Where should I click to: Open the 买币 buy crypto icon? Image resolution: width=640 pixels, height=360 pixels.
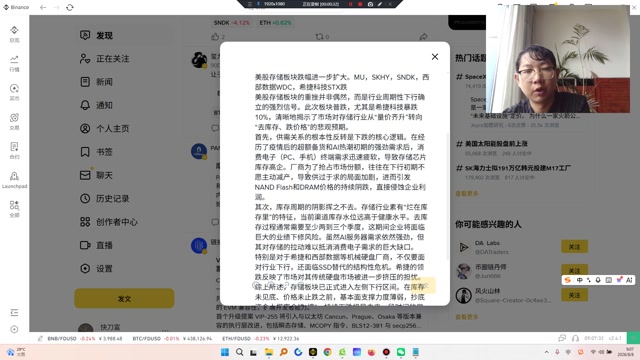[14, 92]
